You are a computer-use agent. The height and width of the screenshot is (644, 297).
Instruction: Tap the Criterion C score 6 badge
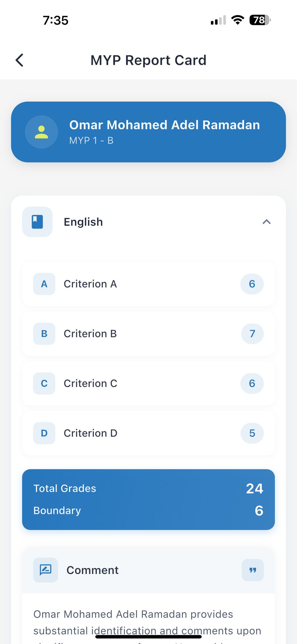[252, 383]
